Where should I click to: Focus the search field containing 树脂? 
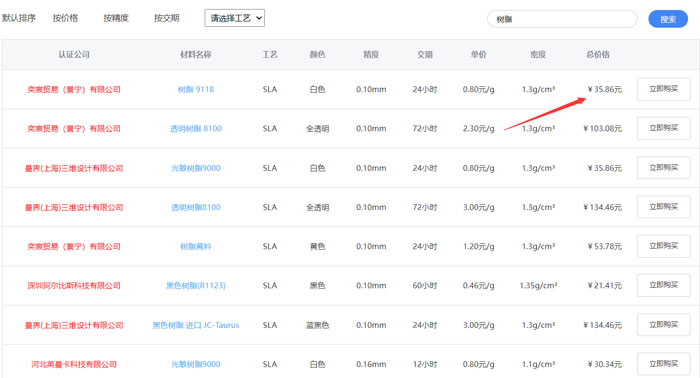(x=562, y=19)
